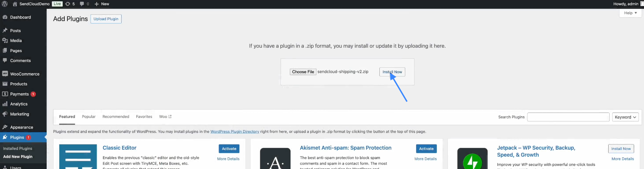Click the Choose File button
The image size is (644, 169).
click(303, 72)
